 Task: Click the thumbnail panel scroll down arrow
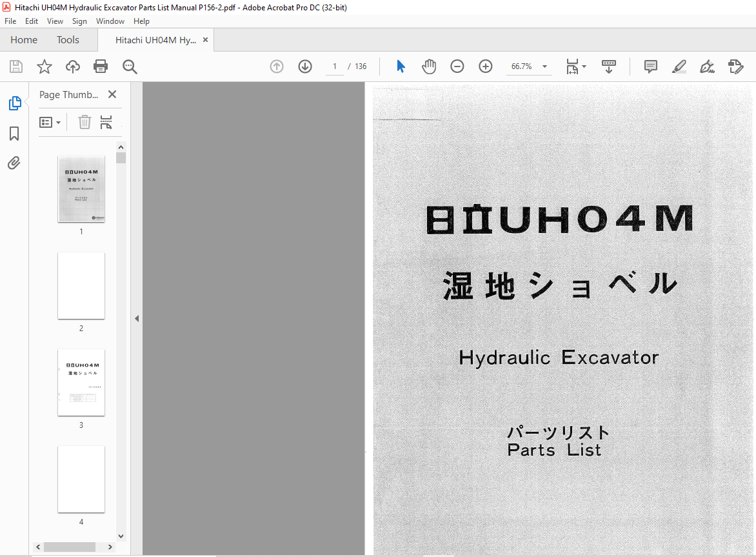point(121,536)
